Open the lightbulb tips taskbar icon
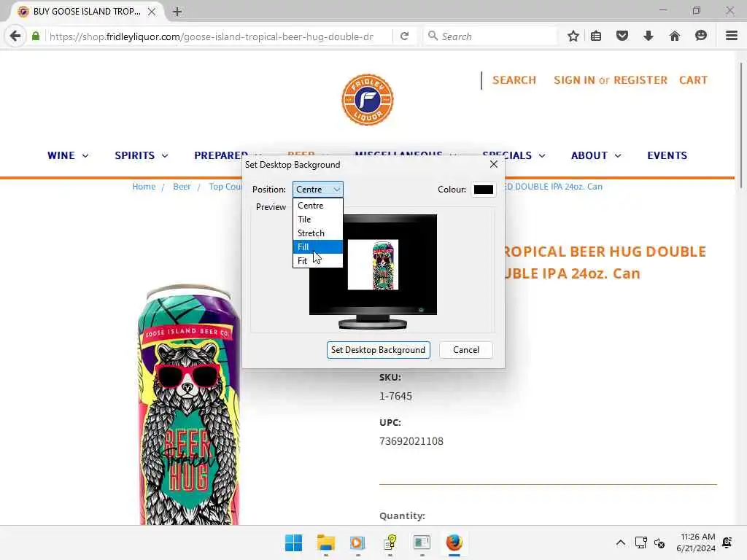Image resolution: width=747 pixels, height=560 pixels. [x=390, y=542]
